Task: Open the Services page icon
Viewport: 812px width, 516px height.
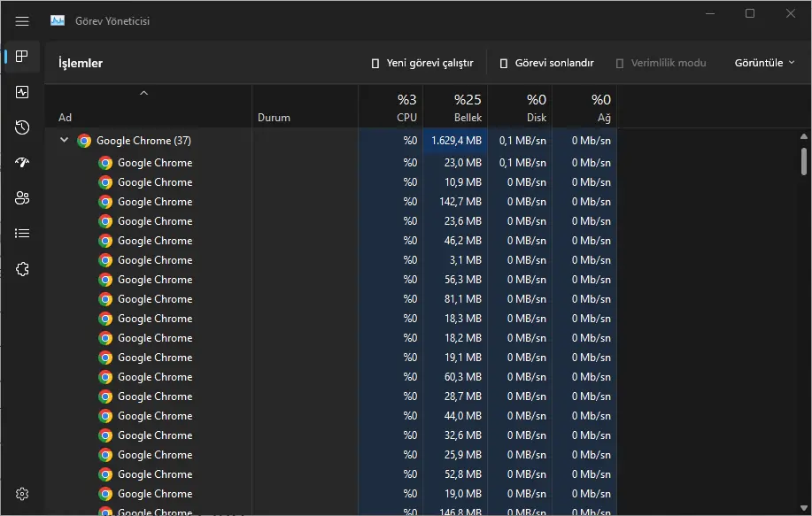Action: 21,268
